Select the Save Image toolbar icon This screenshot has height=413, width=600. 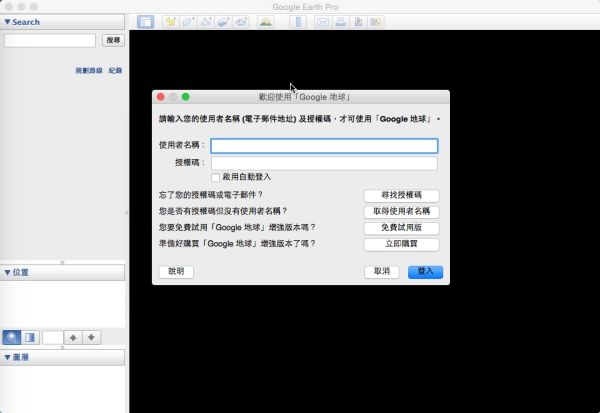click(358, 22)
